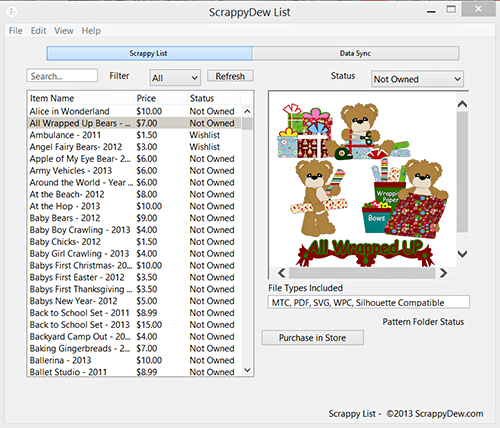Viewport: 500px width, 428px height.
Task: Open the Help menu
Action: tap(91, 31)
